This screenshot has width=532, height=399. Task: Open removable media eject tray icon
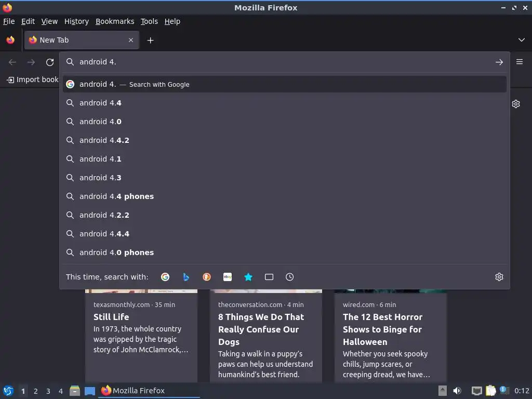point(443,391)
